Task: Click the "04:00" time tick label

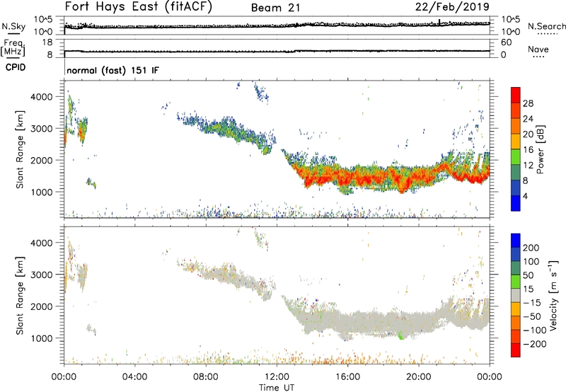Action: (134, 377)
